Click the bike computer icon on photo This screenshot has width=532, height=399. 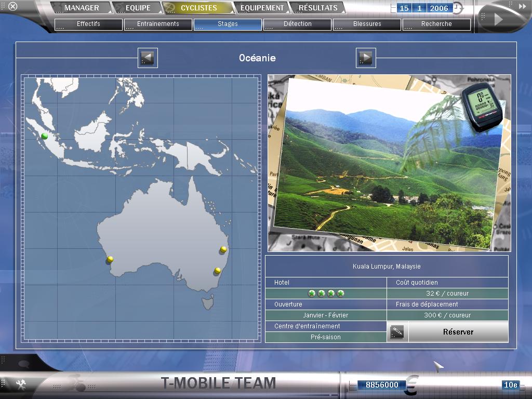click(x=482, y=108)
